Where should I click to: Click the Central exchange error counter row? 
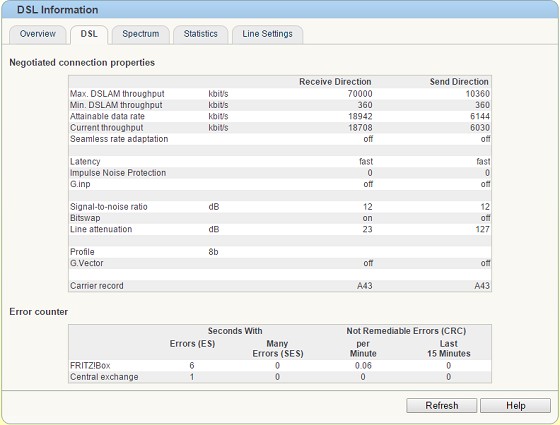pyautogui.click(x=280, y=377)
